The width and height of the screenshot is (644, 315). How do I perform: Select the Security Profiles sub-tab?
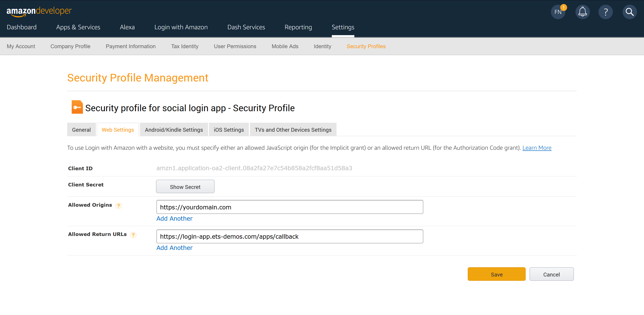366,46
